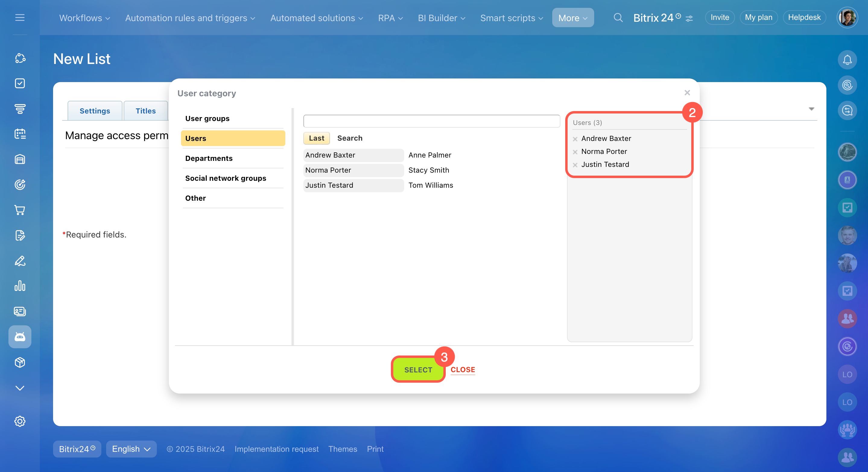Select the Social network groups category

coord(233,178)
